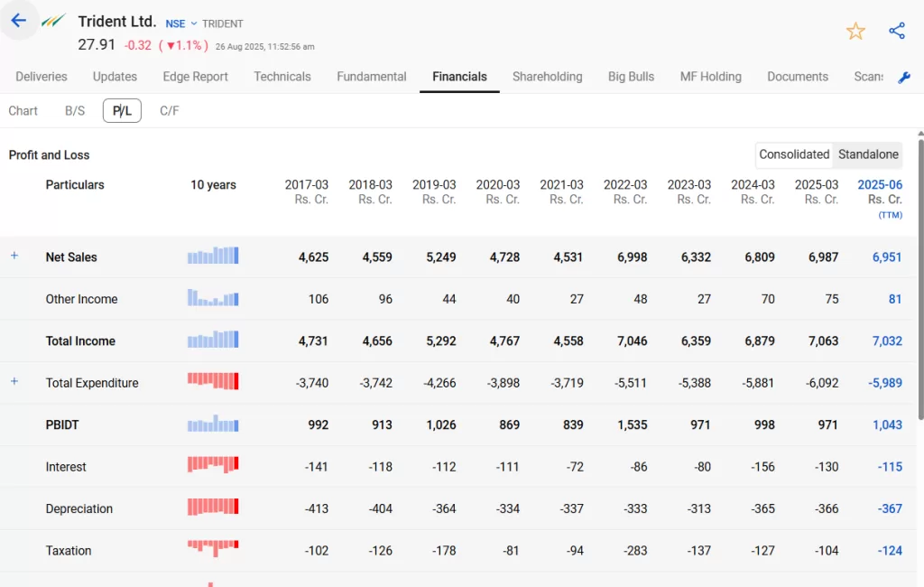
Task: Click the 2017-03 column header
Action: (307, 191)
